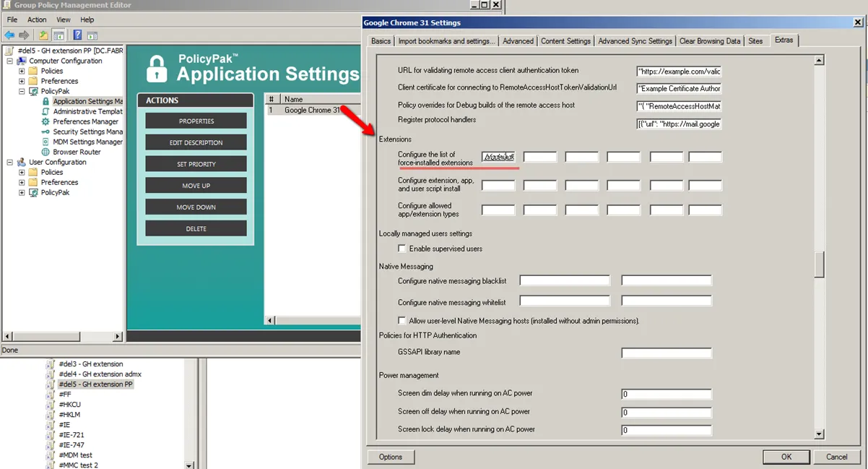Select Administrative Templates Manager icon
Screen dimensions: 868x469
click(45, 111)
